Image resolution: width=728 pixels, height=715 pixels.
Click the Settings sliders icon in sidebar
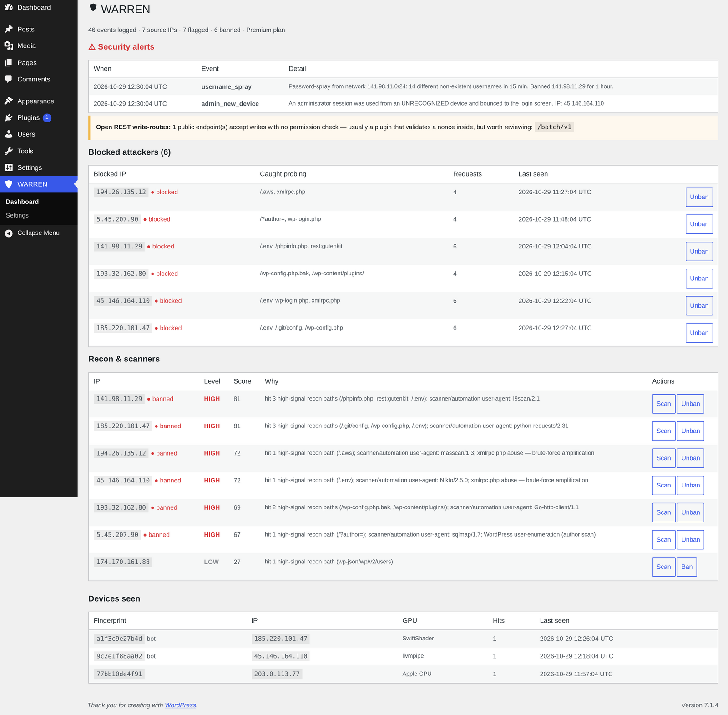coord(9,167)
